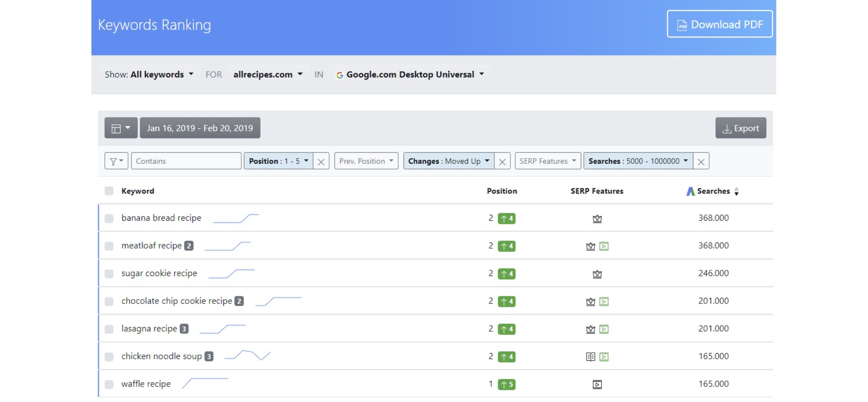
Task: Check the meatloaf recipe row checkbox
Action: 109,246
